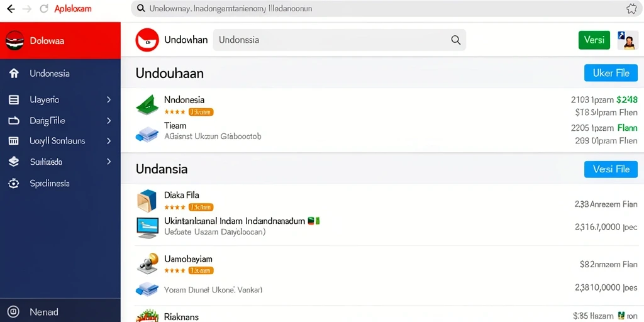644x322 pixels.
Task: Click the blue Versi File button
Action: tap(611, 169)
